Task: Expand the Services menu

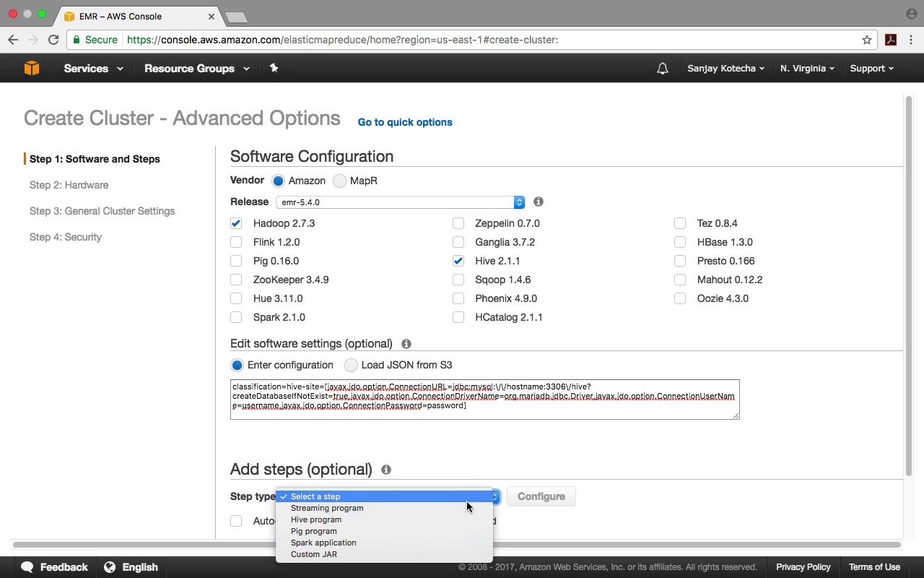Action: pyautogui.click(x=93, y=69)
